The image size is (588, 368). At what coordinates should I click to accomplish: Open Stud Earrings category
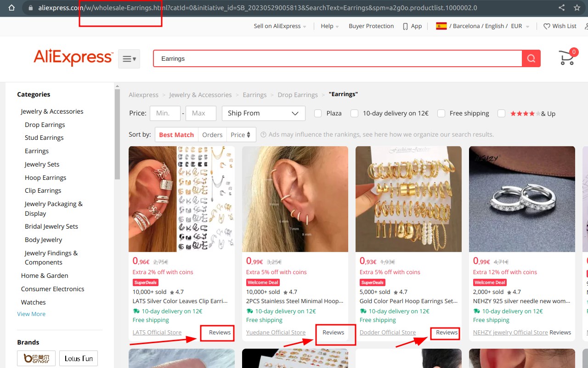coord(44,138)
